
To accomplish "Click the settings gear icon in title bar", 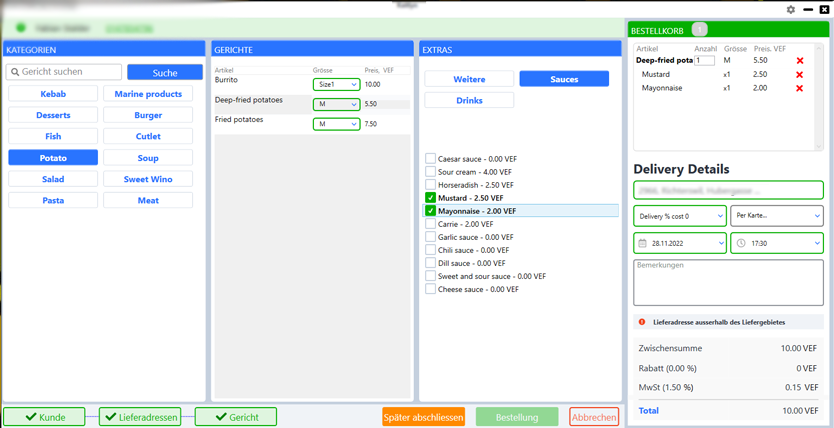I will click(791, 9).
